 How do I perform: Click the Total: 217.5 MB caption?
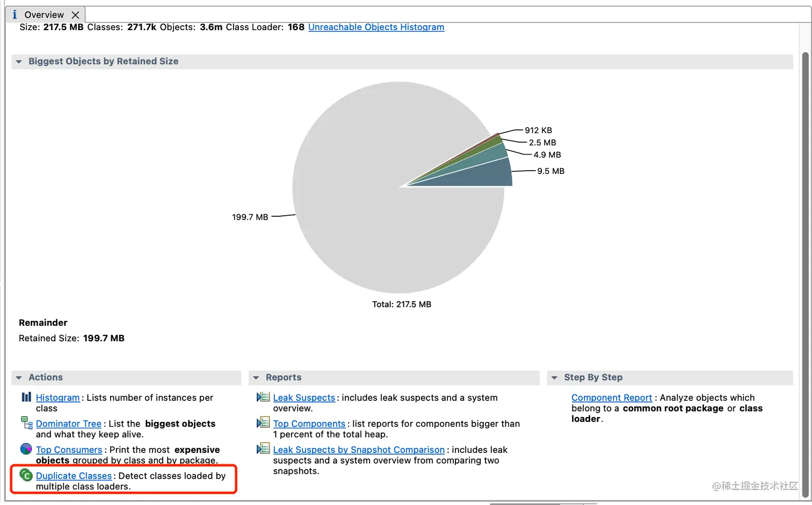coord(402,304)
